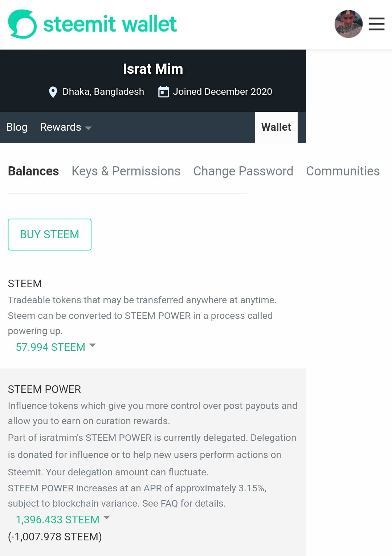Click the steemit wallet title text
The height and width of the screenshot is (556, 392).
(110, 24)
